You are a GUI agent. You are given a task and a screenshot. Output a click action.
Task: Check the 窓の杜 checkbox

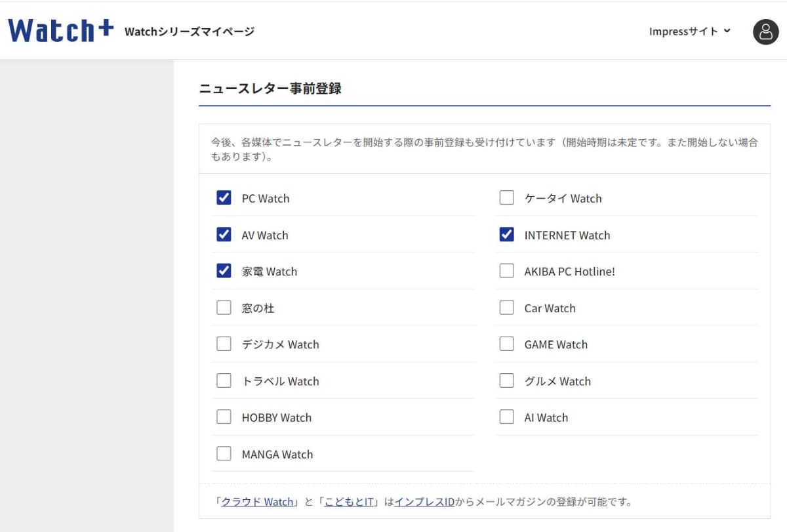[x=224, y=307]
